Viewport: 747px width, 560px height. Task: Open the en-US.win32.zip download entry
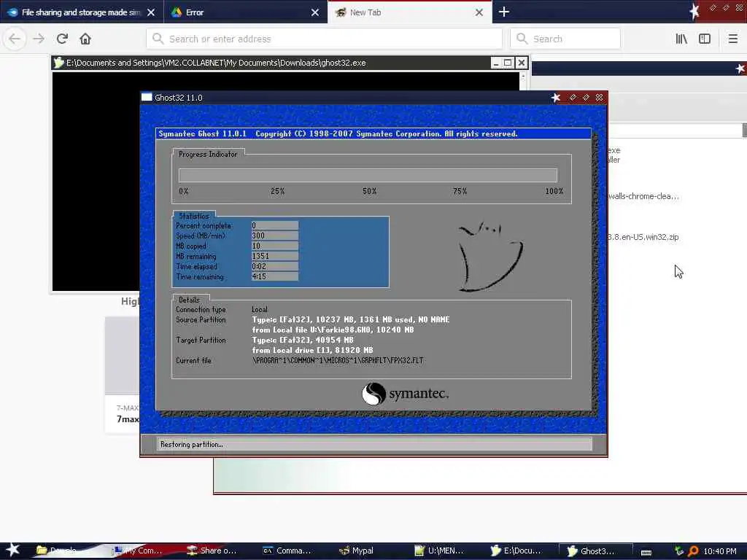[x=643, y=237]
